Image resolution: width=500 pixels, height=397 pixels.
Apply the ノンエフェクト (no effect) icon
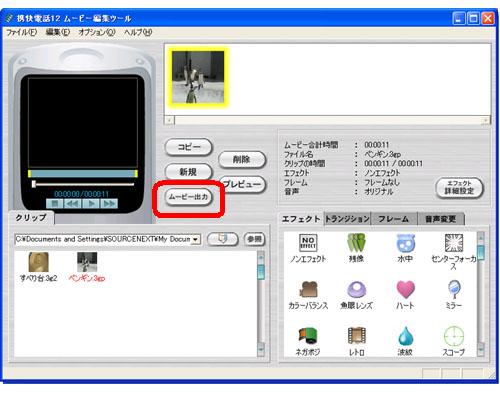[308, 243]
